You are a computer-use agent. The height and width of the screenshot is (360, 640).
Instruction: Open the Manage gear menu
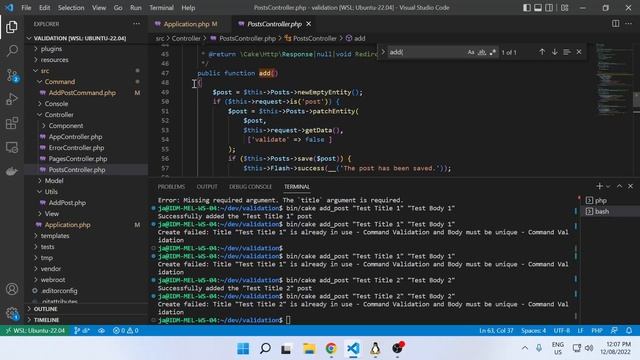[x=12, y=313]
